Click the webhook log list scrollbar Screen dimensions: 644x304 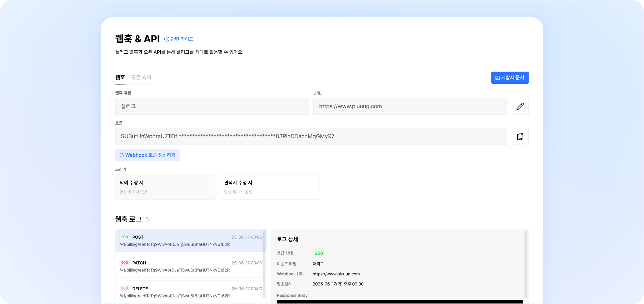coord(264,264)
